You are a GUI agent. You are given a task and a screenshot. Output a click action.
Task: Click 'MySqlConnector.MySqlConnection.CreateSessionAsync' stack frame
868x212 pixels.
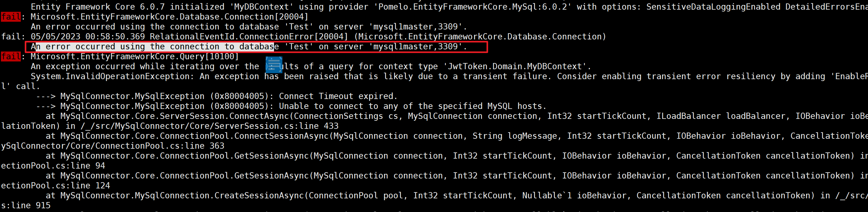[x=182, y=196]
